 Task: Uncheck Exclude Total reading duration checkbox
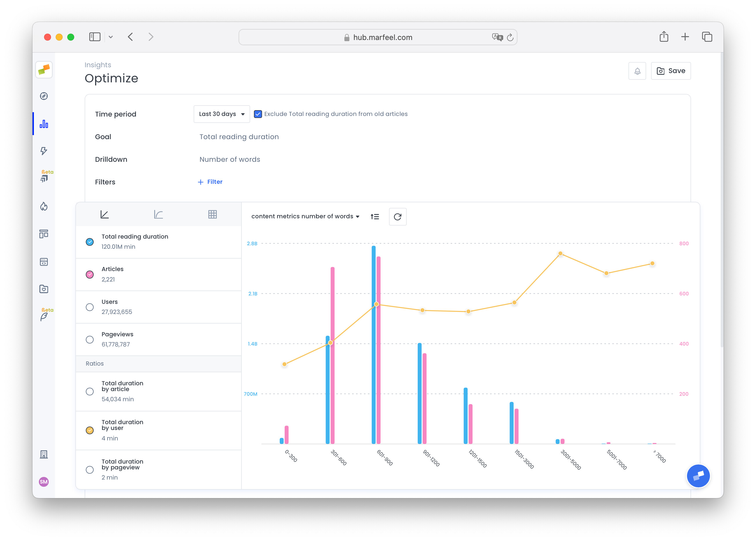258,114
